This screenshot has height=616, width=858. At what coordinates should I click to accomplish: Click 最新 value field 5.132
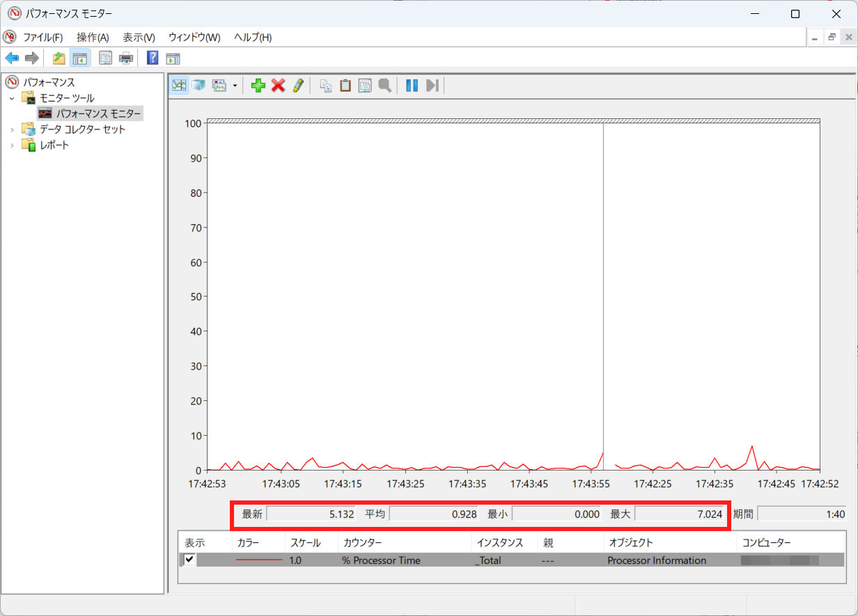point(312,514)
